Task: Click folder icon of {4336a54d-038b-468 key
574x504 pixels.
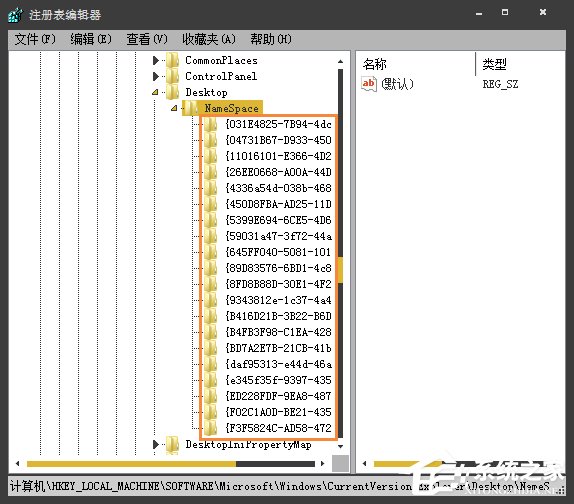Action: pyautogui.click(x=210, y=188)
